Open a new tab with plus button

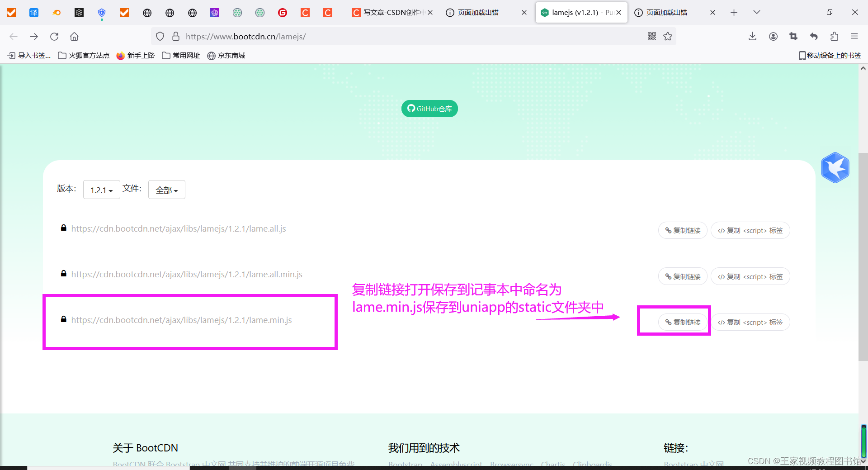(734, 13)
